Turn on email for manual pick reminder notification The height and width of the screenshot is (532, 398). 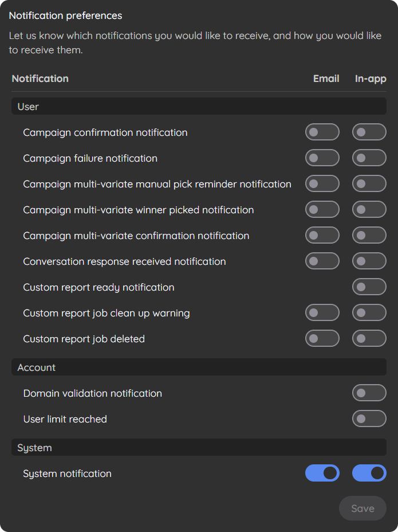[322, 183]
